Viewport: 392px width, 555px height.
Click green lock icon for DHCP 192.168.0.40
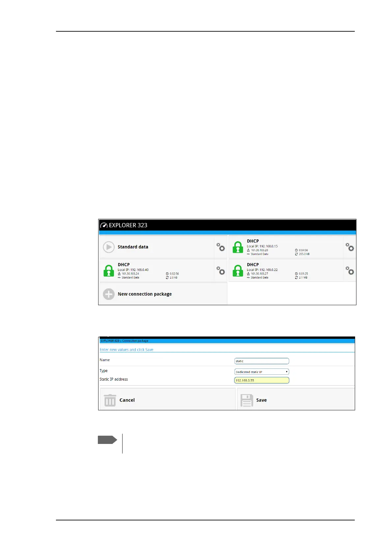109,271
